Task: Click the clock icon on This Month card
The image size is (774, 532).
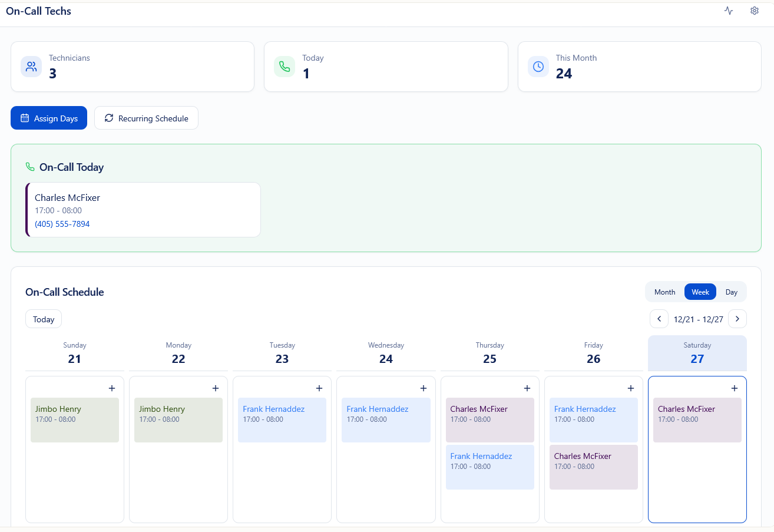Action: pos(538,66)
